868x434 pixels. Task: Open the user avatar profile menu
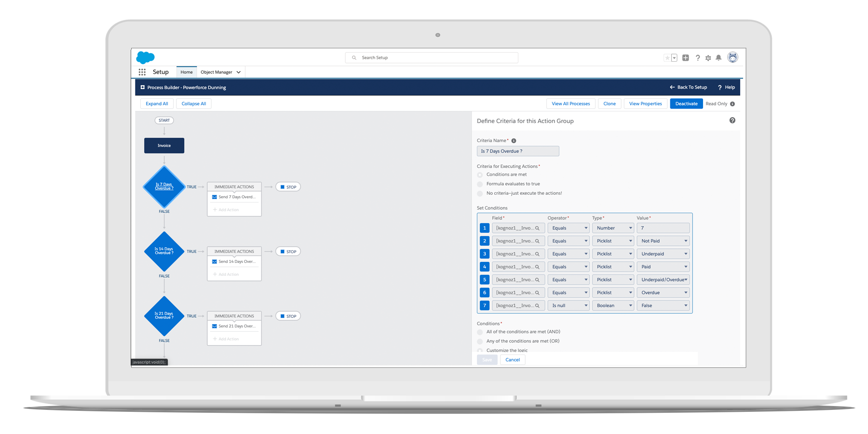pos(732,57)
